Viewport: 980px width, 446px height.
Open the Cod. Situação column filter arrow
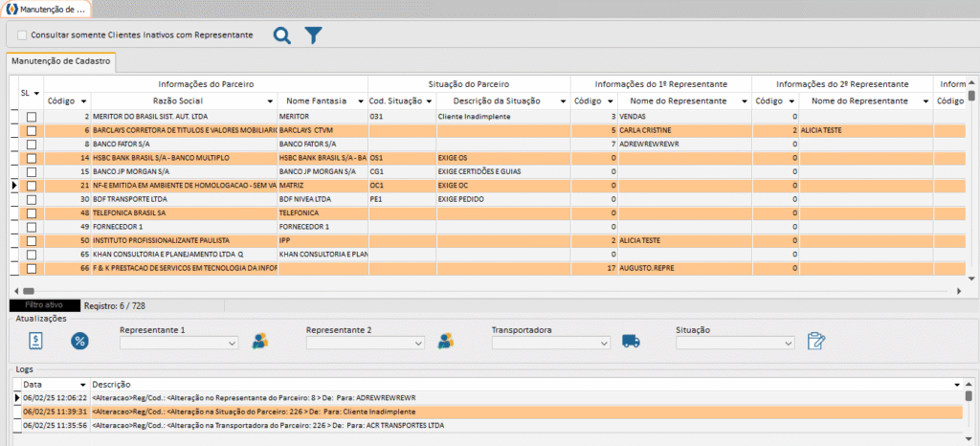(x=430, y=101)
